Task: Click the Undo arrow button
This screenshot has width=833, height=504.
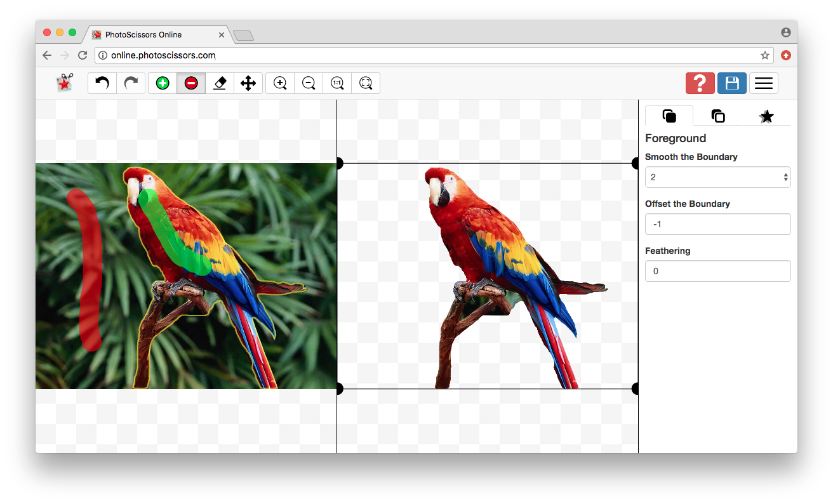Action: [102, 83]
